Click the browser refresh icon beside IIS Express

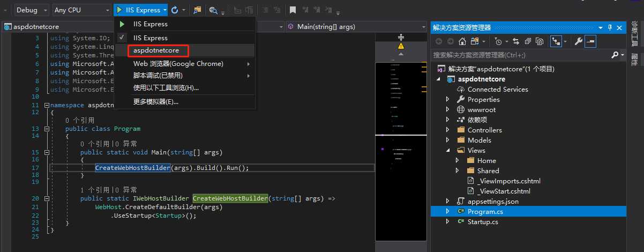[x=175, y=10]
